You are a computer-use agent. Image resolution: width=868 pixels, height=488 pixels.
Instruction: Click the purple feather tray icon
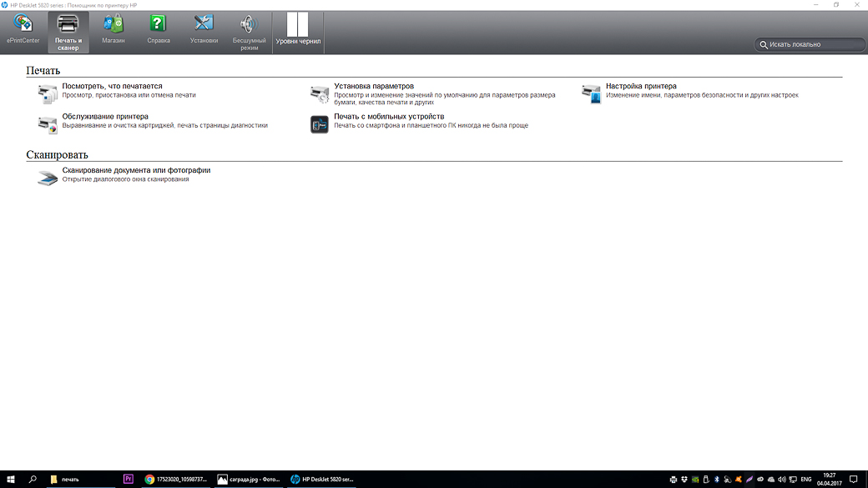tap(749, 480)
